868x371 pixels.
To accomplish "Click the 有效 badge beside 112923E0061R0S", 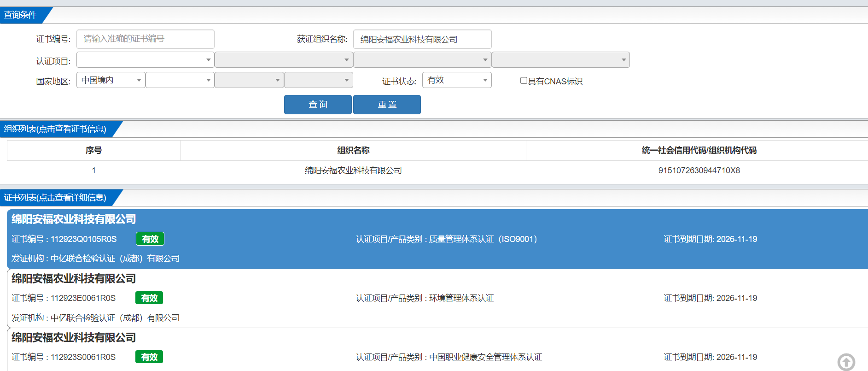I will click(x=149, y=298).
